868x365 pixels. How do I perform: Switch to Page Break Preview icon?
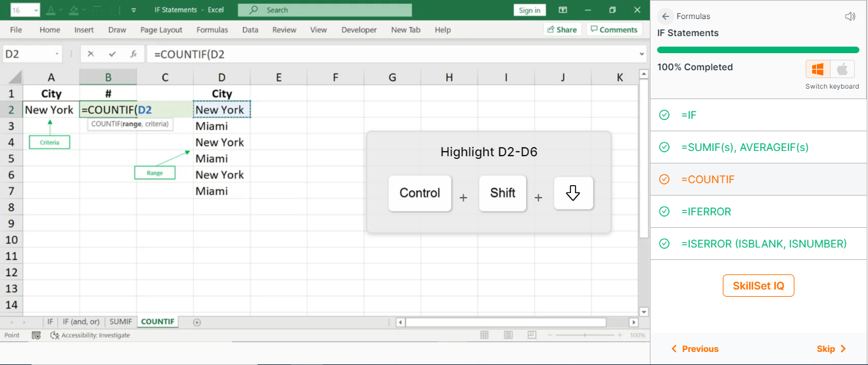(x=530, y=335)
